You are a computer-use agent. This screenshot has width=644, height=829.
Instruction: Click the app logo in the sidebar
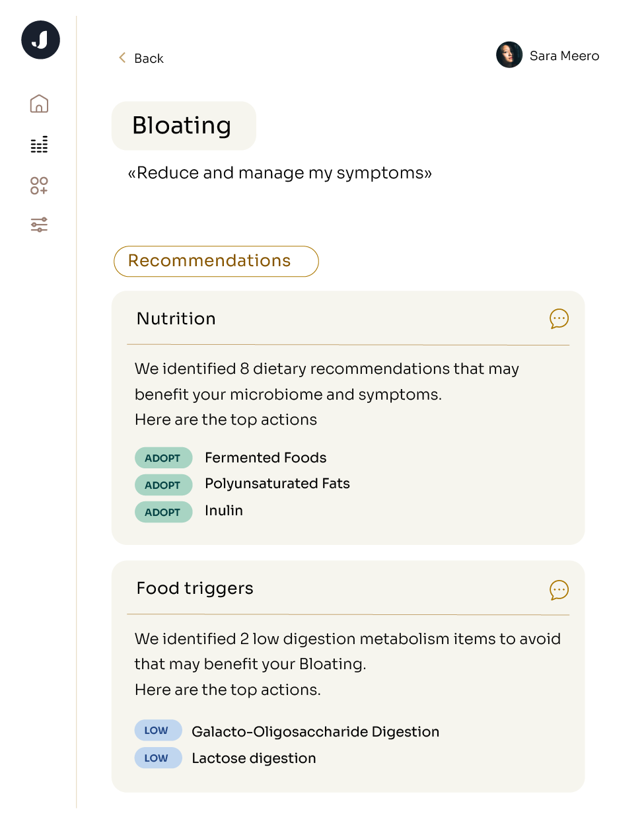pos(40,40)
